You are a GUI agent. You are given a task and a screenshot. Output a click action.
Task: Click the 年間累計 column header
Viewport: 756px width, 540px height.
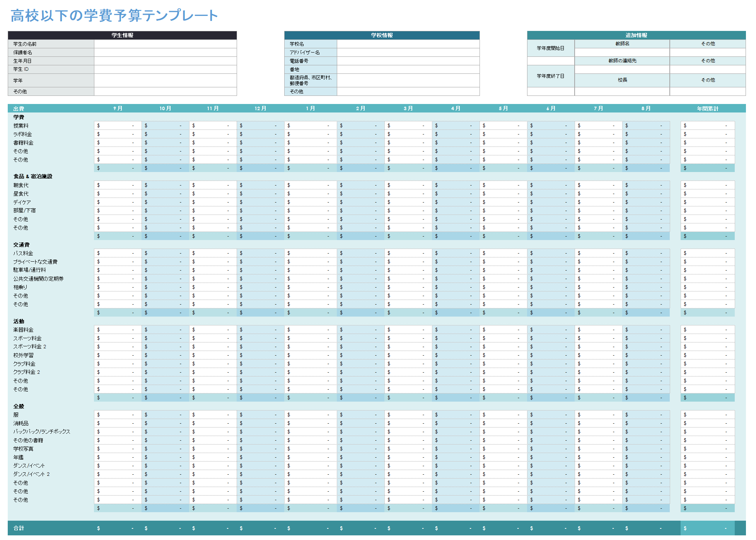tap(708, 109)
